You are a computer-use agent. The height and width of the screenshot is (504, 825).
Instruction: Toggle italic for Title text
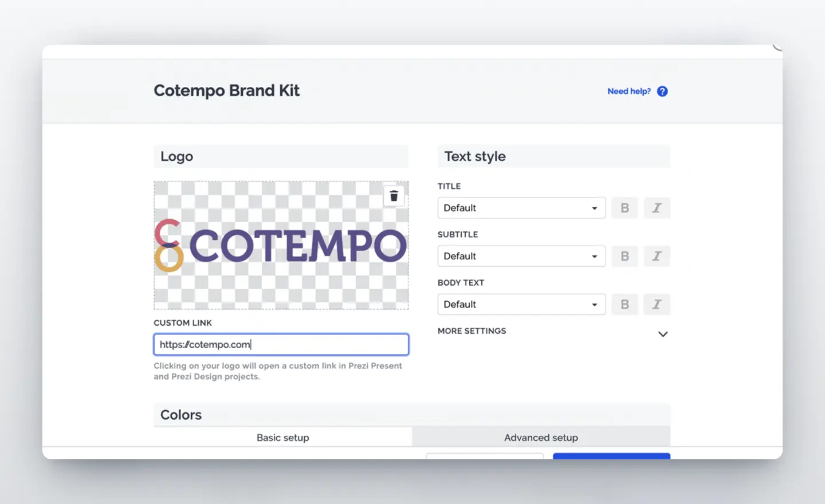tap(657, 208)
